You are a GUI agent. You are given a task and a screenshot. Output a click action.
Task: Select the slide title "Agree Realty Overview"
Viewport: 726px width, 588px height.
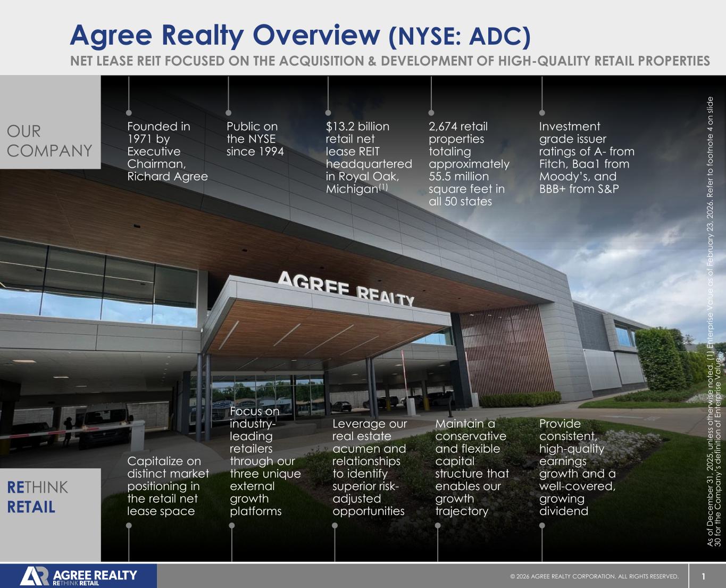pos(225,35)
